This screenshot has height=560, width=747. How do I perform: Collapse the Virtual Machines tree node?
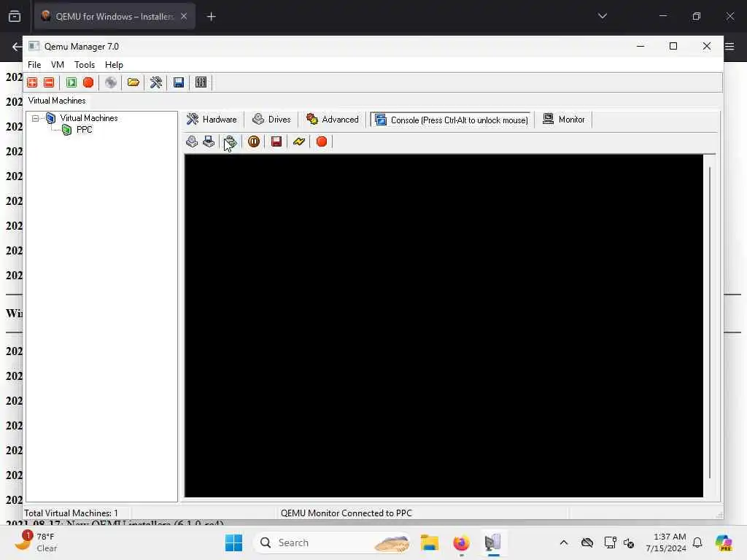pos(35,118)
